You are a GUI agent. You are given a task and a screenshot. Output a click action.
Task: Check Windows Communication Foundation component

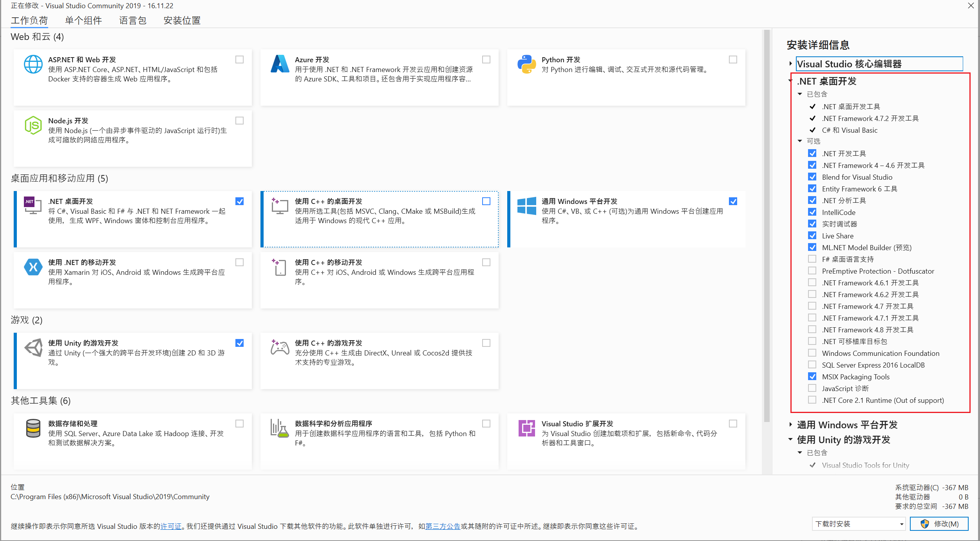click(812, 353)
